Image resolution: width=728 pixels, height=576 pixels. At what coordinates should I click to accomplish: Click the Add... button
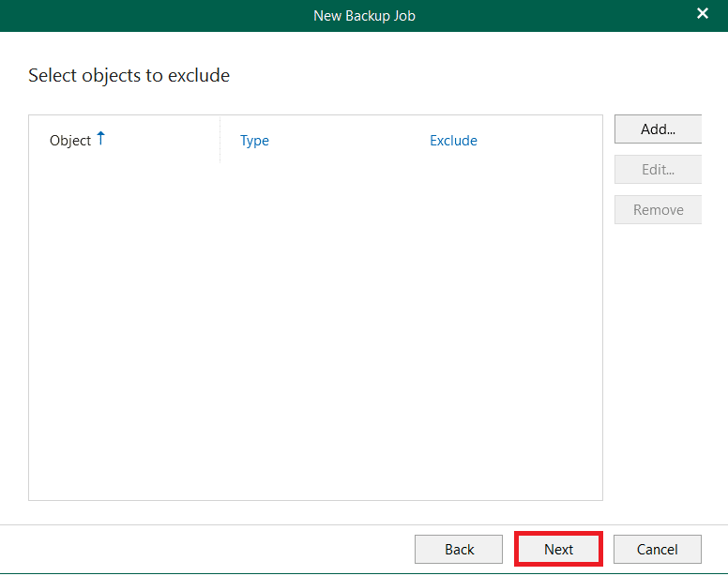(658, 129)
